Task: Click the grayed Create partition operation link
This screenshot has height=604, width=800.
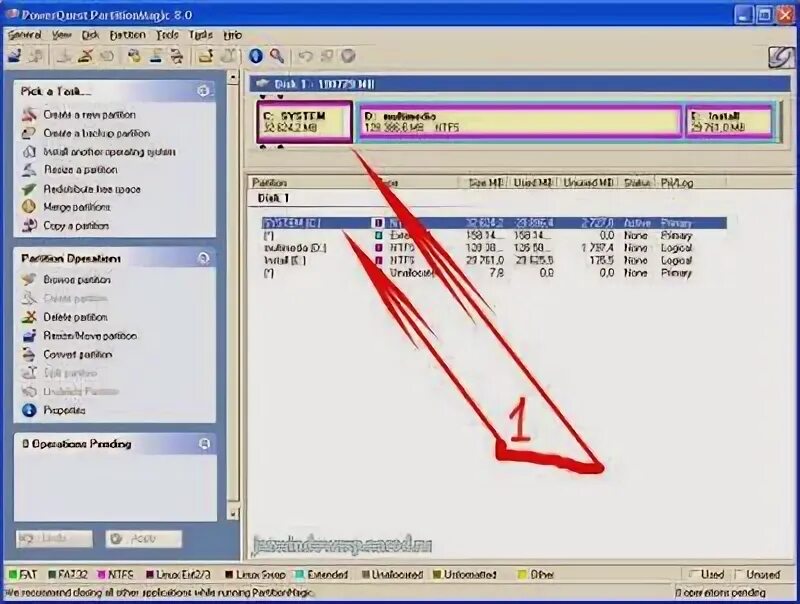Action: click(x=75, y=298)
